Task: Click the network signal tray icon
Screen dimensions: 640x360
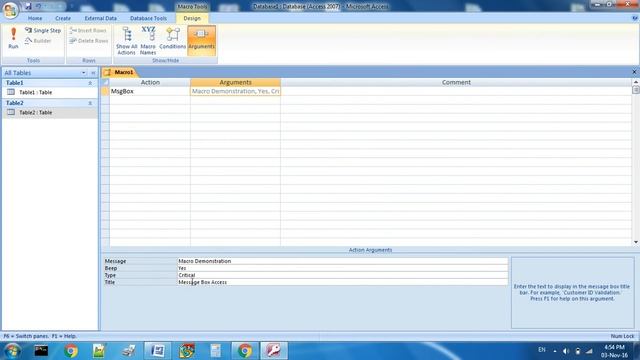Action: 589,351
